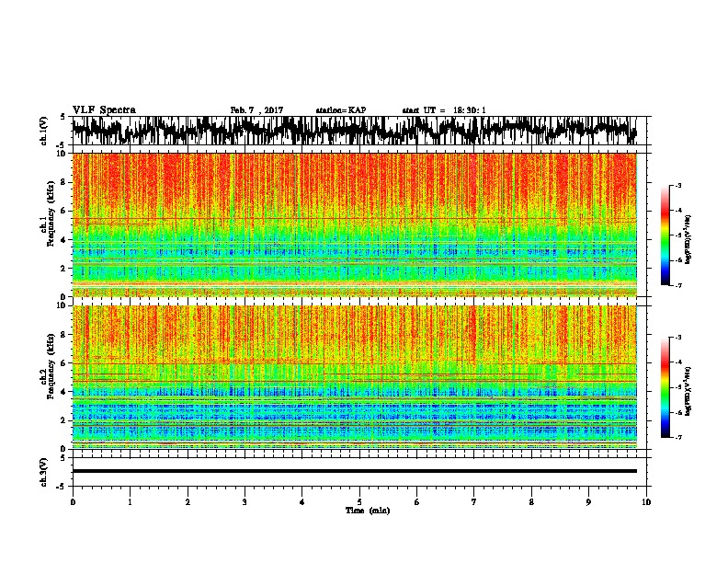
Task: Click the time axis "5" tick label
Action: click(x=359, y=502)
